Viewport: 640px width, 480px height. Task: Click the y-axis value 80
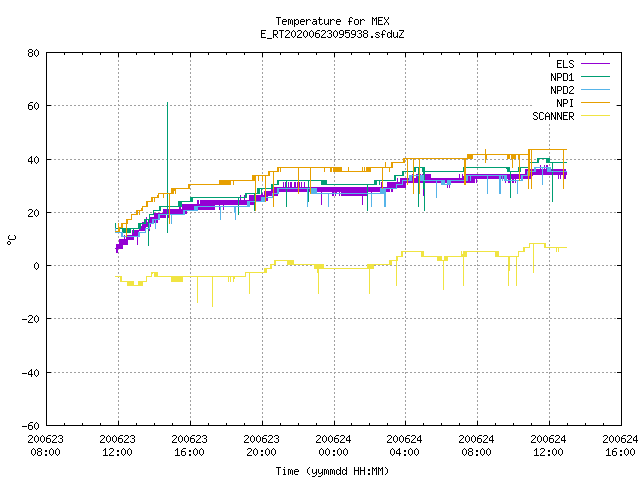click(33, 53)
